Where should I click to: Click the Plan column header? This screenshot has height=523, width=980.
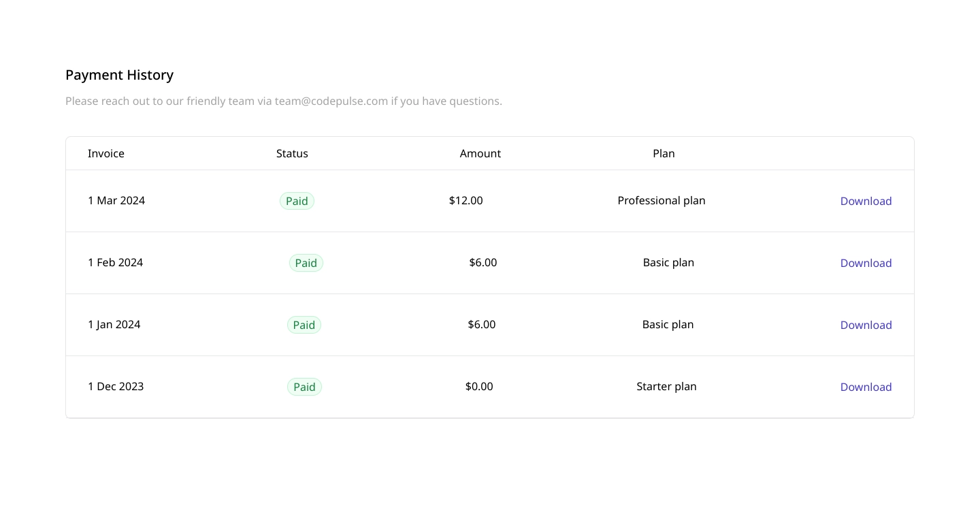664,153
